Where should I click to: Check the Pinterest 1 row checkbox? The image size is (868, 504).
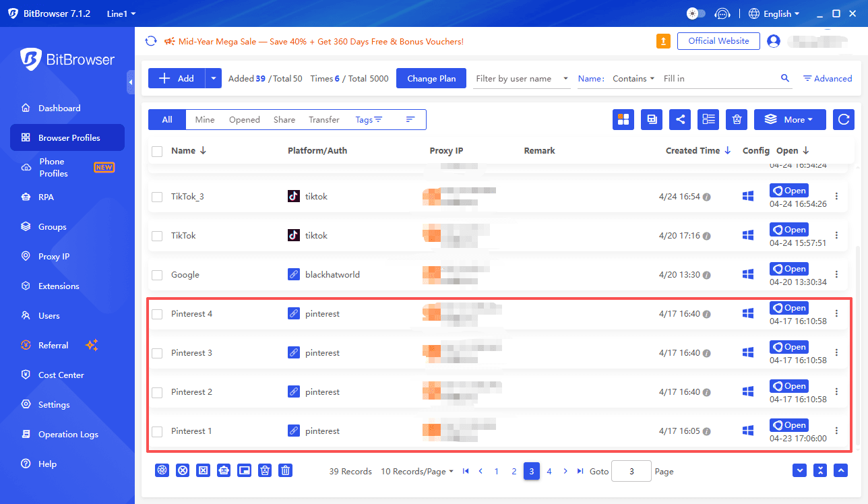(x=157, y=431)
